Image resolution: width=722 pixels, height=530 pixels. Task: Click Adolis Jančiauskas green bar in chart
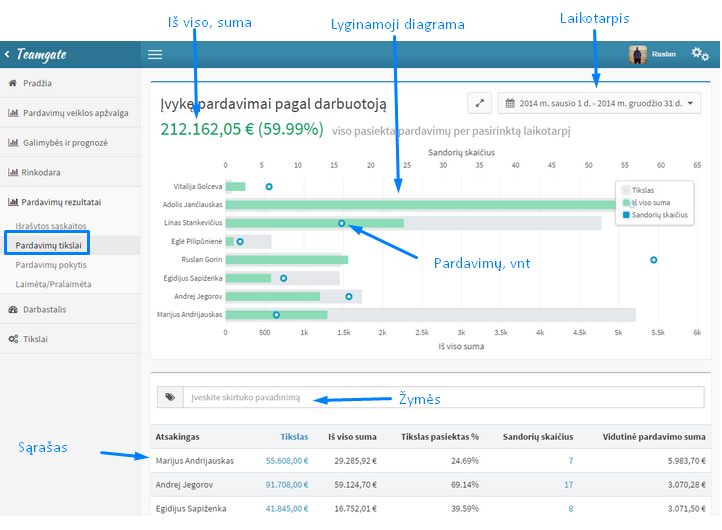tap(420, 205)
